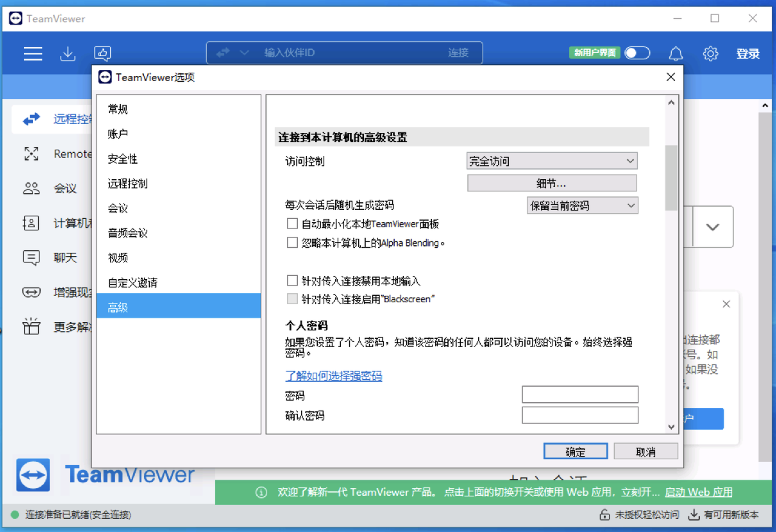Click the download icon in the toolbar
Screen dimensions: 776x532
pyautogui.click(x=68, y=53)
